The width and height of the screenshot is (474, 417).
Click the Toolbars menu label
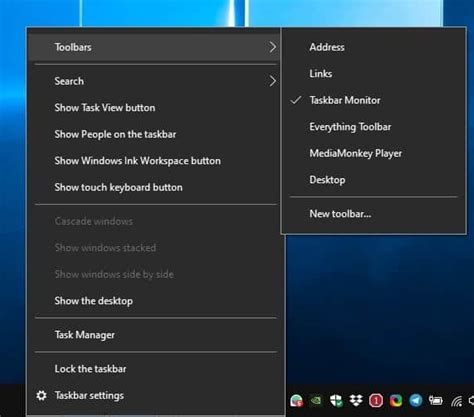pyautogui.click(x=73, y=47)
